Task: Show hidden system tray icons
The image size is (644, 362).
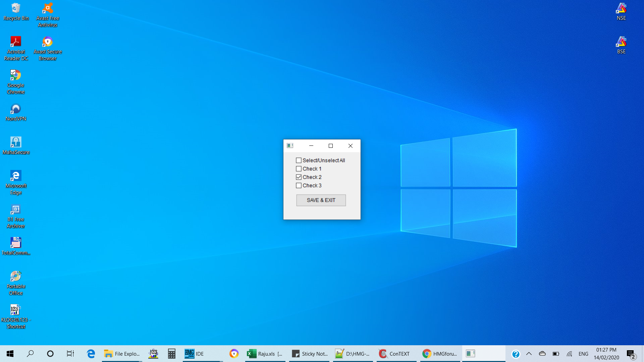Action: tap(529, 354)
